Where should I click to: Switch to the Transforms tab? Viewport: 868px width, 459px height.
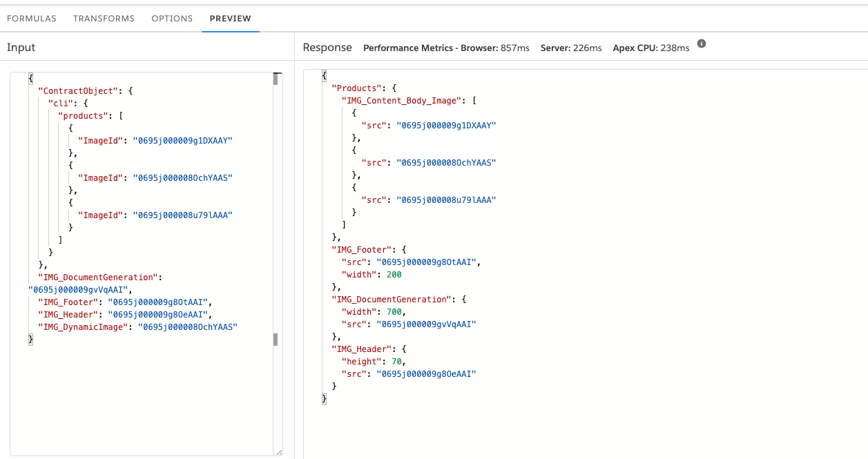104,19
